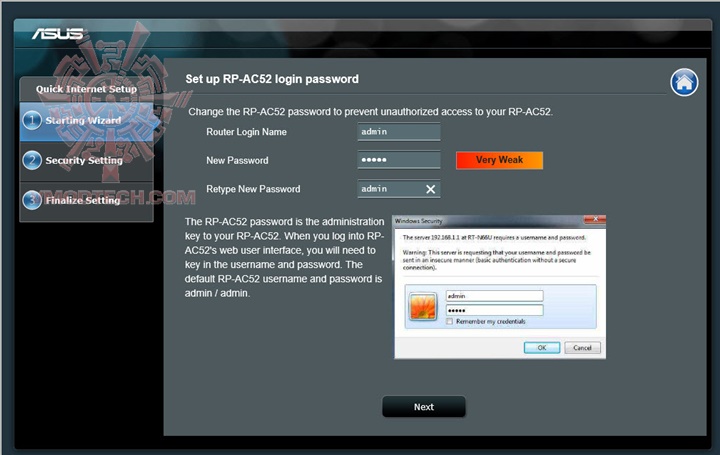The image size is (720, 455).
Task: Click the Quick Internet Setup header
Action: [x=86, y=89]
